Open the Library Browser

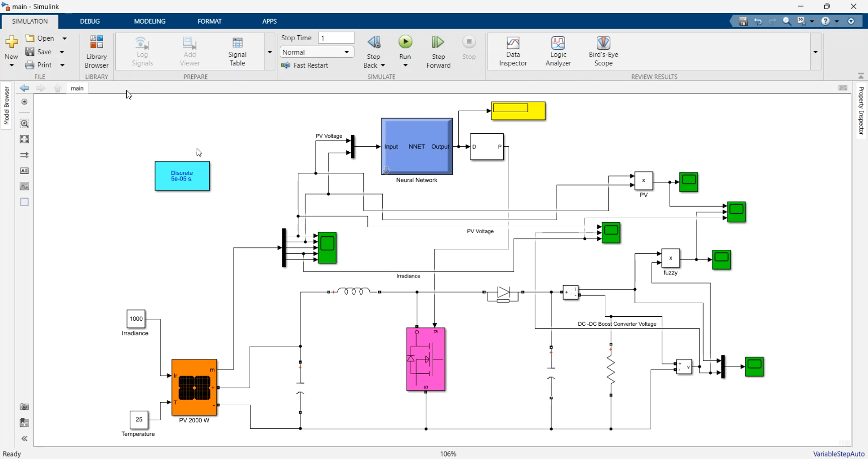96,52
